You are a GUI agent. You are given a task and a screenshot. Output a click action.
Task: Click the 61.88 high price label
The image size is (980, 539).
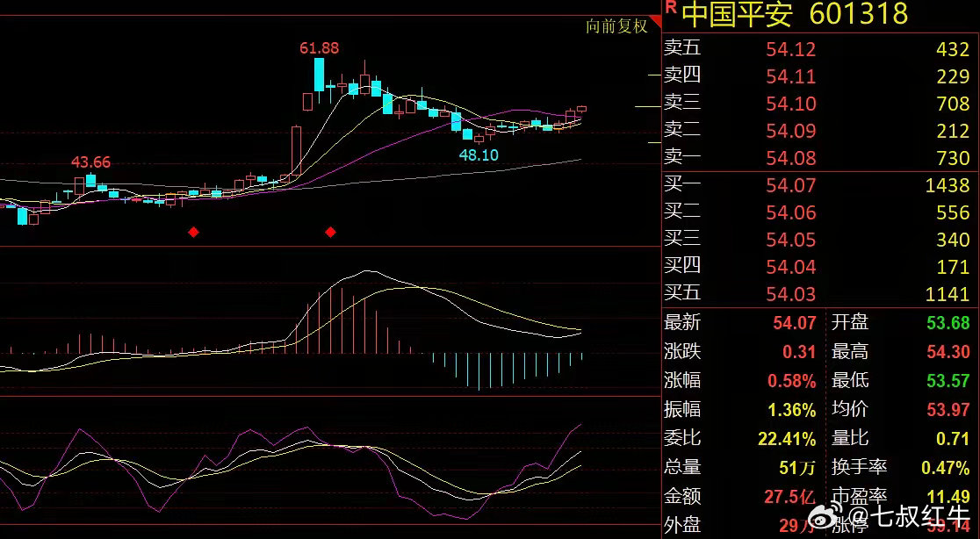[x=320, y=48]
